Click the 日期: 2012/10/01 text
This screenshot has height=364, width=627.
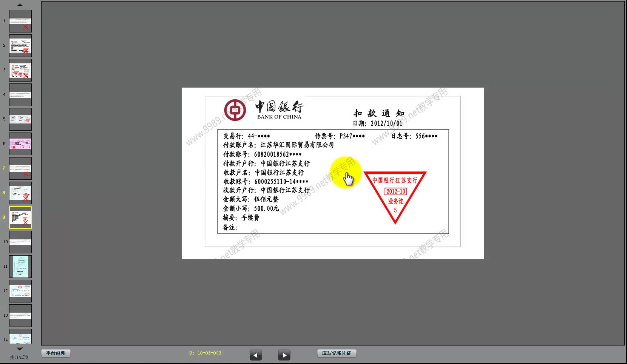377,123
